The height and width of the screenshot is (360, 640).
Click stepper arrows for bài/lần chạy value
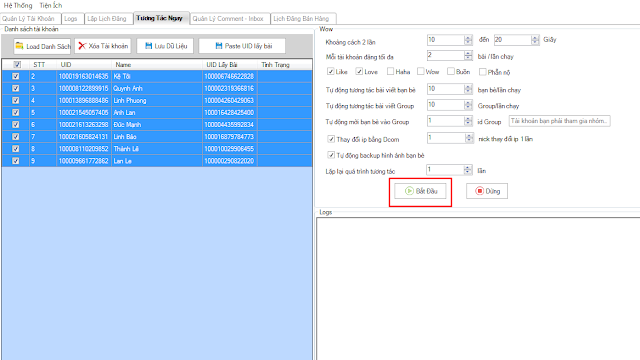[x=468, y=55]
